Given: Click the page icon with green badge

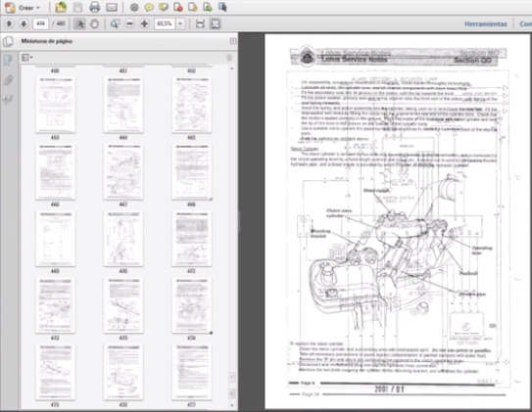Looking at the screenshot, I should (x=208, y=7).
